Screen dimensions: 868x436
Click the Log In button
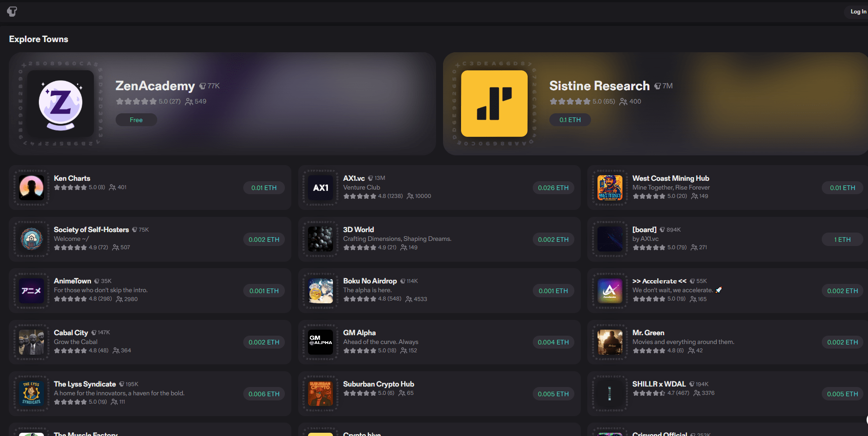[x=858, y=12]
